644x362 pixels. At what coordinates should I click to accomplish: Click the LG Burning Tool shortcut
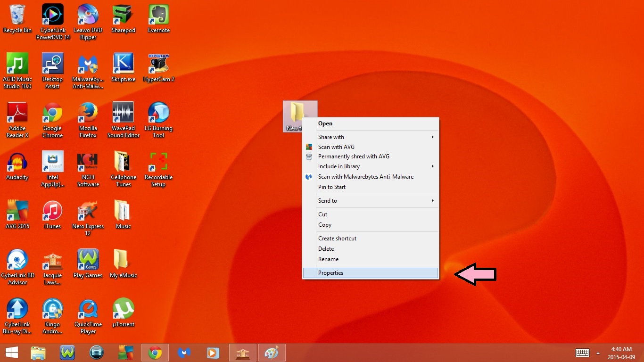159,120
